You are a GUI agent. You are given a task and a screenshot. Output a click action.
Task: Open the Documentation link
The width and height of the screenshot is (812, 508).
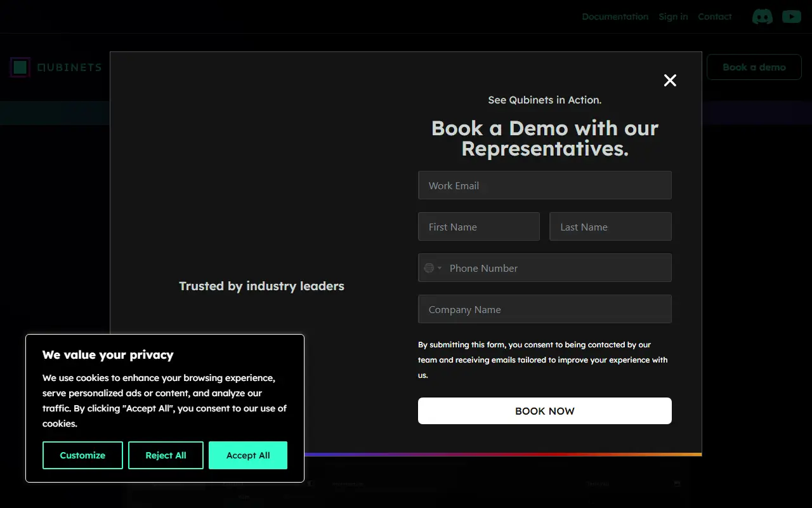tap(615, 17)
